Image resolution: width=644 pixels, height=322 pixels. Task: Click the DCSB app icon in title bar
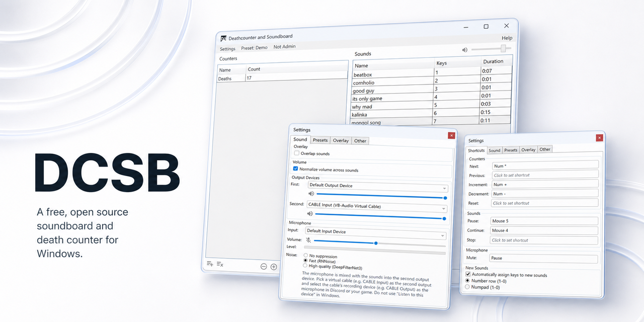click(x=223, y=38)
